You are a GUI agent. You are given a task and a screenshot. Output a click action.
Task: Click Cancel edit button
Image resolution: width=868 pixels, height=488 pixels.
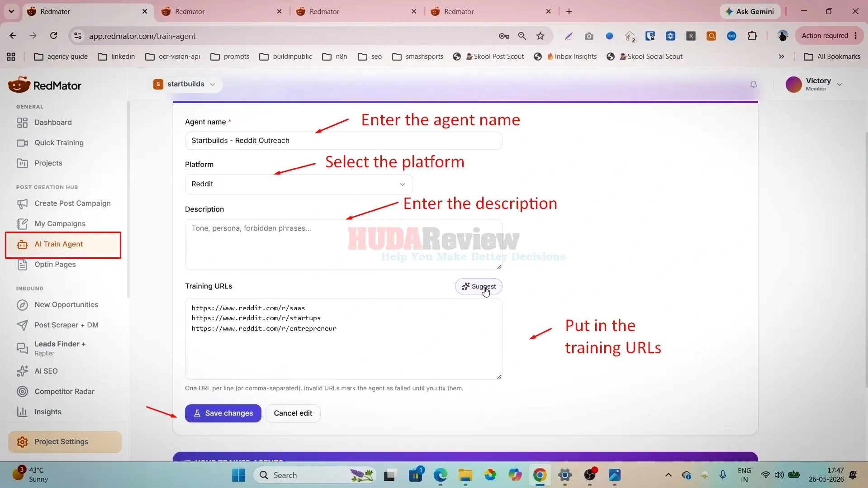click(293, 413)
